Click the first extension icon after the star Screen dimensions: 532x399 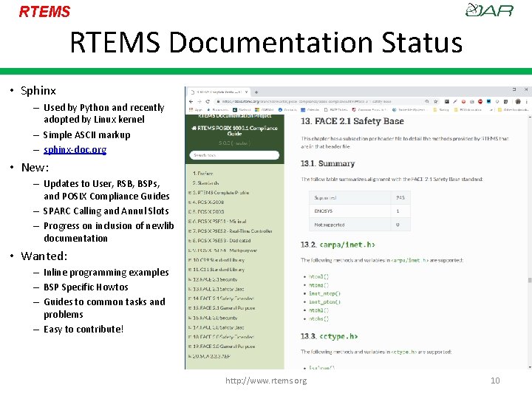[x=447, y=101]
